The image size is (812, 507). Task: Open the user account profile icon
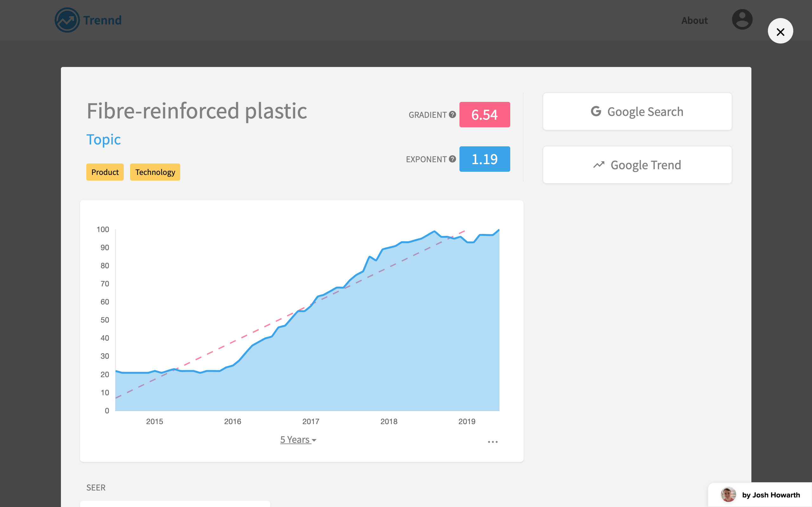pos(742,19)
